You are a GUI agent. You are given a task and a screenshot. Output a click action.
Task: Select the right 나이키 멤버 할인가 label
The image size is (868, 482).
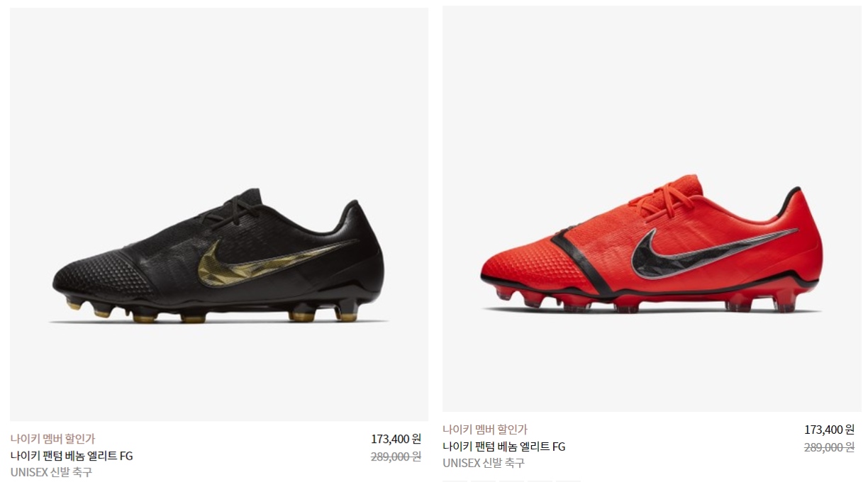click(x=485, y=430)
